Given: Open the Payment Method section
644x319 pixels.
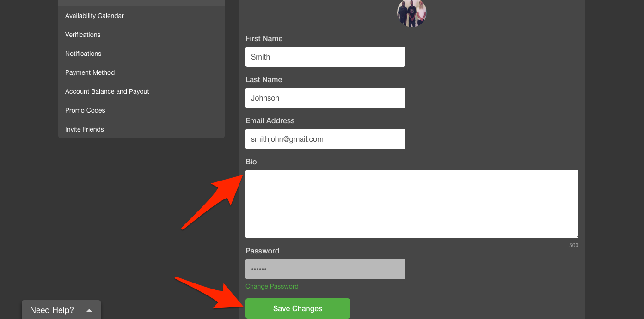Looking at the screenshot, I should click(141, 72).
